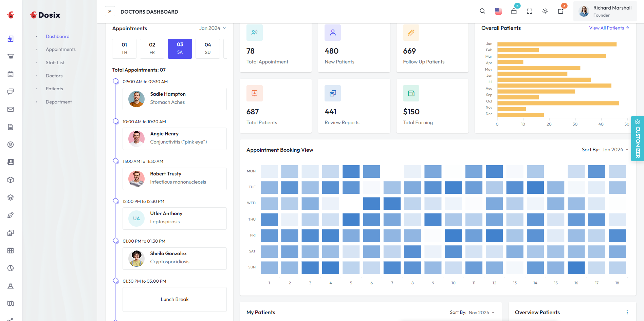Open the document file sidebar icon
This screenshot has height=321, width=644.
tap(11, 127)
